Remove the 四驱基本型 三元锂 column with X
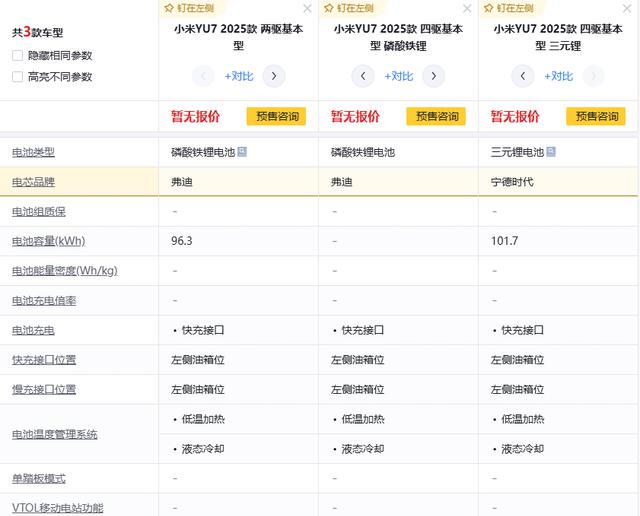640x516 pixels. [627, 8]
